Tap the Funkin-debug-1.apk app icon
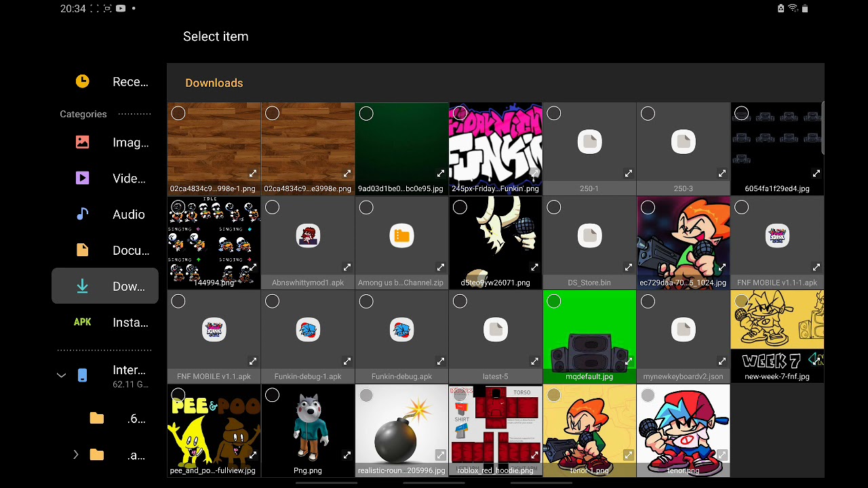 tap(308, 330)
